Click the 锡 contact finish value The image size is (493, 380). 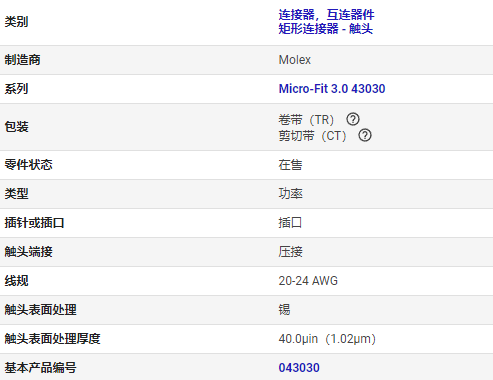(x=284, y=310)
